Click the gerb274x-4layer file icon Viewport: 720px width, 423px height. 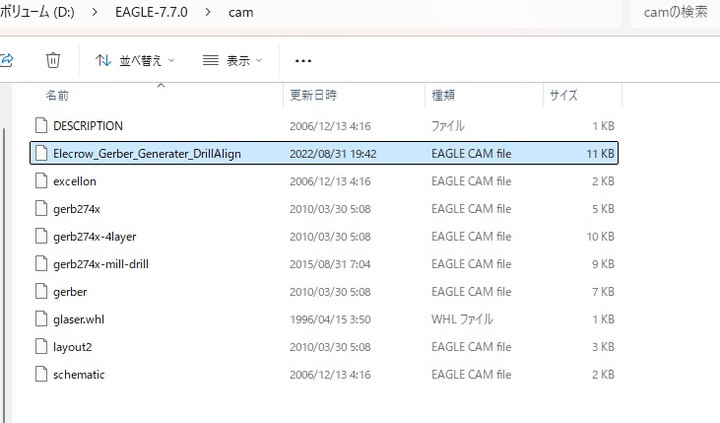41,236
